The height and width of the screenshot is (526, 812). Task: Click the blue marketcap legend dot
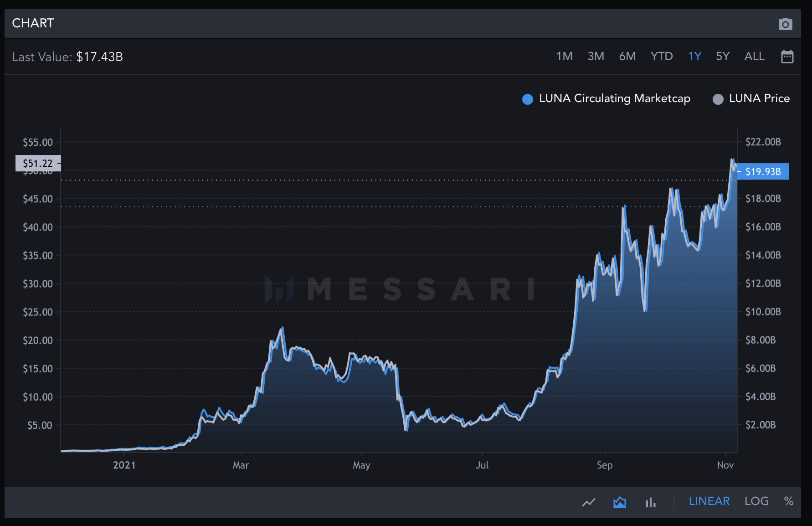pos(528,99)
